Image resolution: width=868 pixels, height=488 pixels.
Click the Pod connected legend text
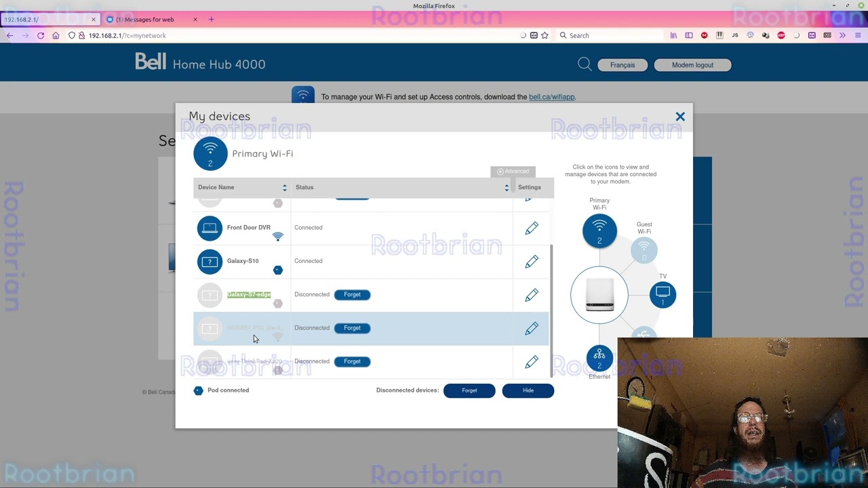pos(229,390)
